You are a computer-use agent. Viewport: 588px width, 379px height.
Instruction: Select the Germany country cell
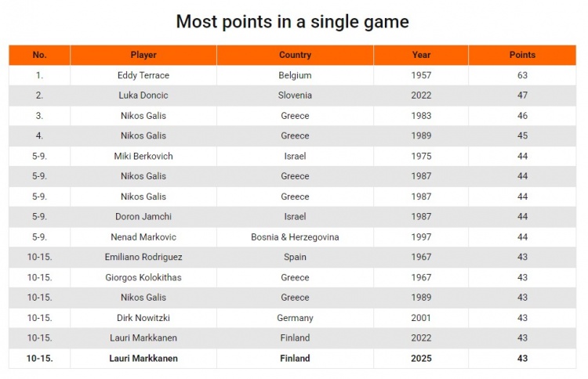(295, 318)
